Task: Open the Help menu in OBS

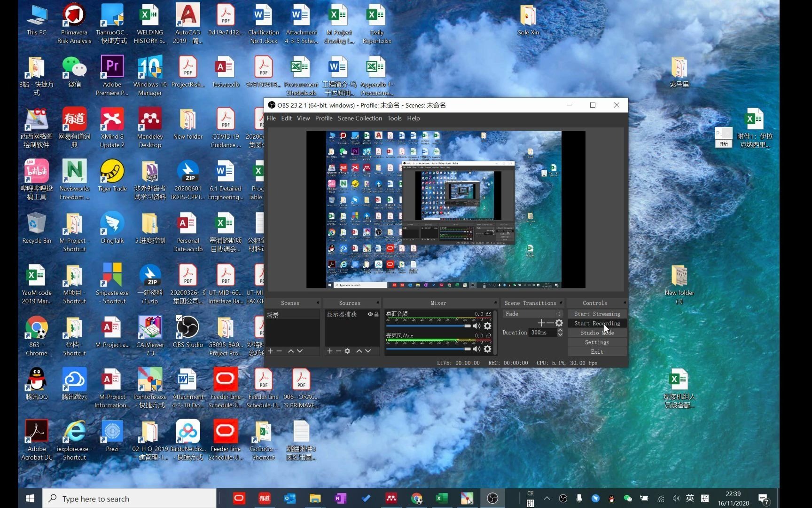Action: [414, 119]
